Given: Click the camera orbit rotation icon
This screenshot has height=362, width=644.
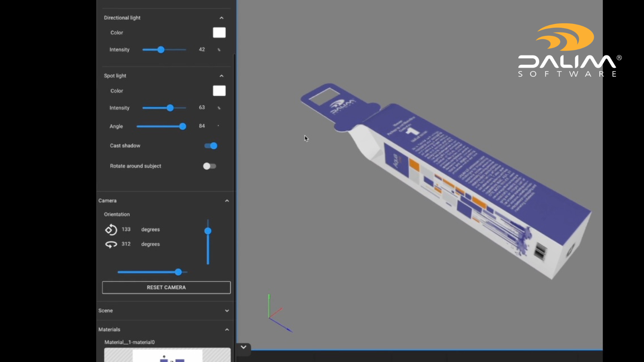Looking at the screenshot, I should pyautogui.click(x=111, y=244).
